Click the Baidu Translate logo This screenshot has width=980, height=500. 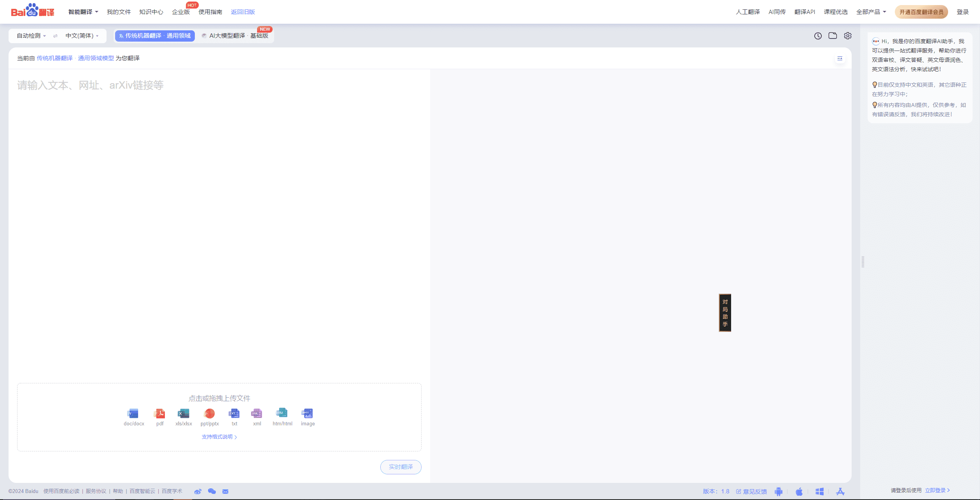(x=33, y=10)
